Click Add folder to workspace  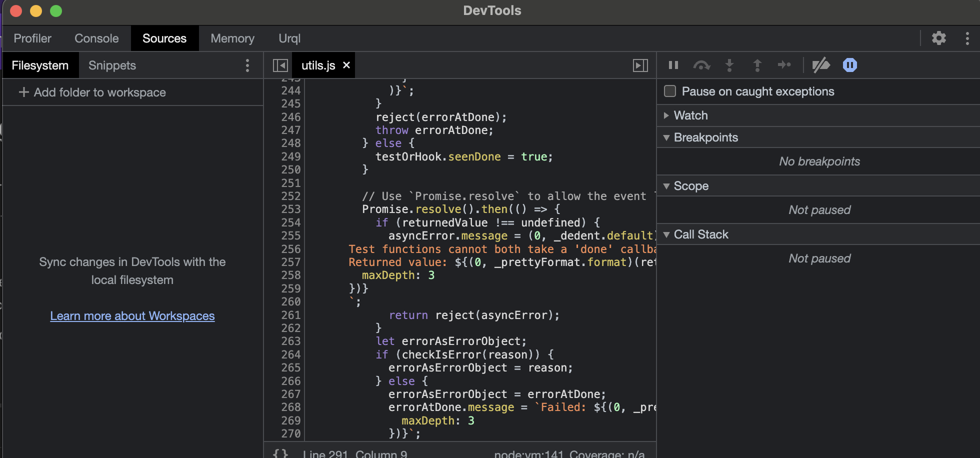92,92
